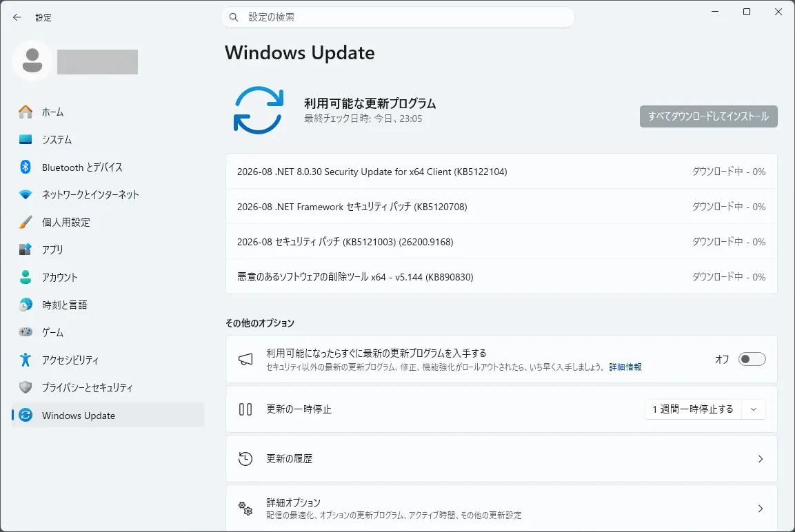
Task: Click the privacy shield icon
Action: pyautogui.click(x=26, y=387)
